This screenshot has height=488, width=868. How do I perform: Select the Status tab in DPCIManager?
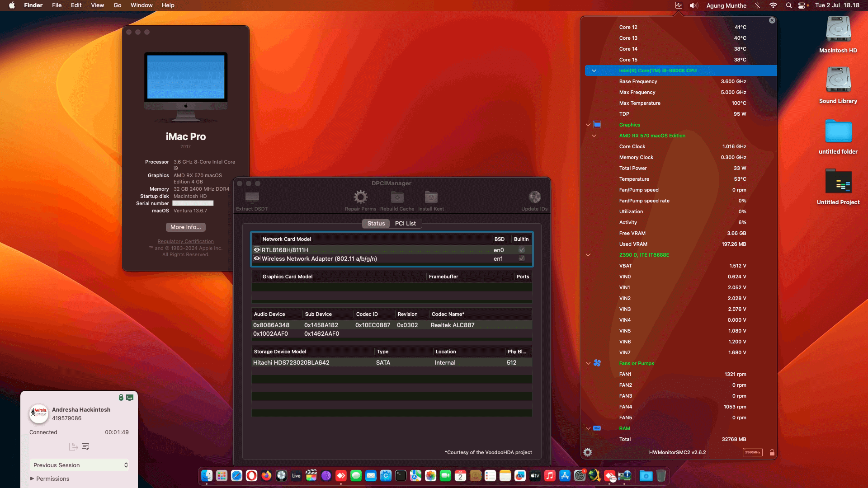[376, 223]
